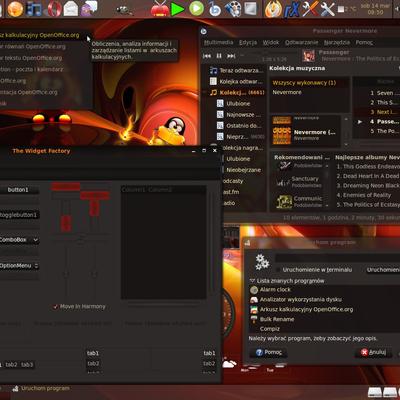Click the green triangle play launcher
The height and width of the screenshot is (400, 400).
[178, 9]
